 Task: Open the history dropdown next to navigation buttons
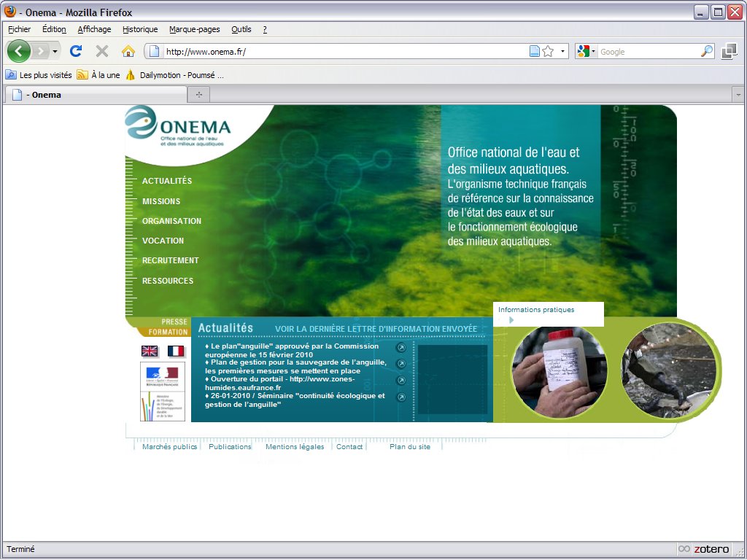point(55,52)
